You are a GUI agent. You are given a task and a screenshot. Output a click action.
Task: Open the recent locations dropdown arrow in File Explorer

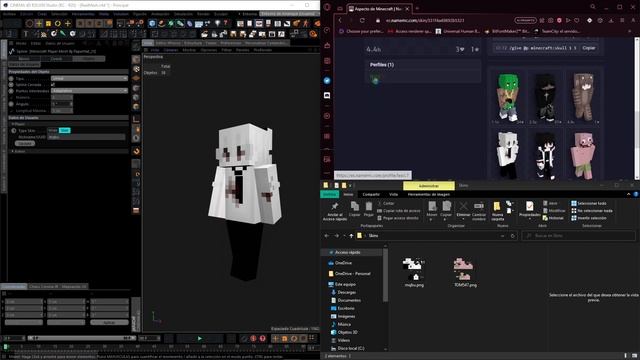(x=344, y=236)
